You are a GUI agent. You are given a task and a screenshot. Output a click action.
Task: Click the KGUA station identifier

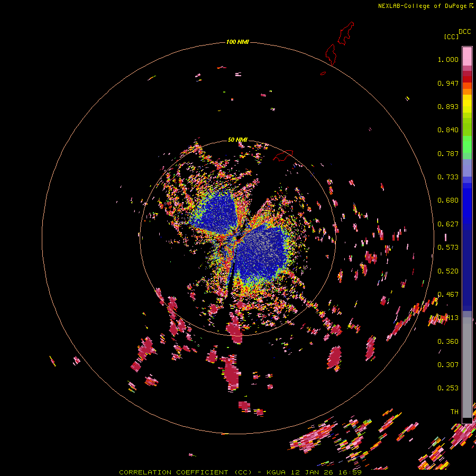(x=276, y=472)
